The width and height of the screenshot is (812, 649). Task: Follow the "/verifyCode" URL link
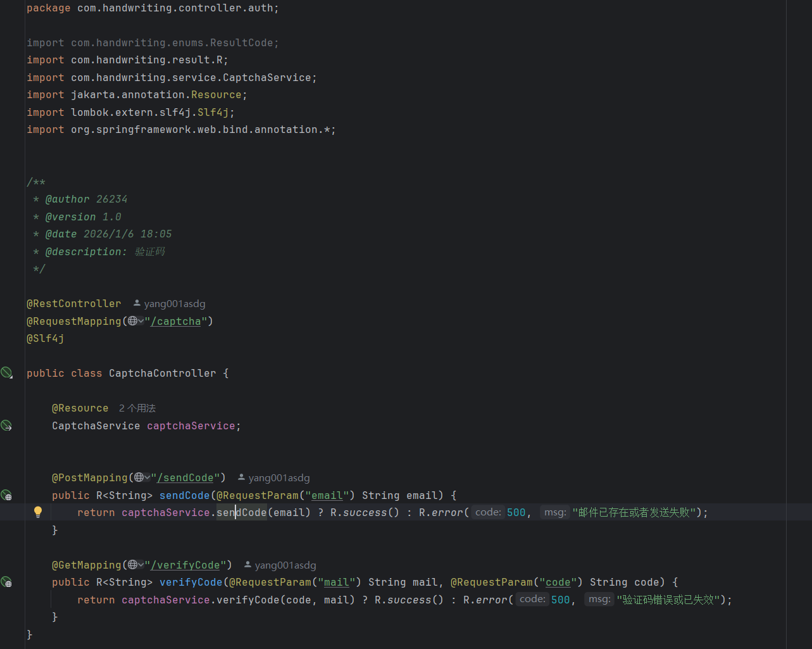tap(185, 565)
